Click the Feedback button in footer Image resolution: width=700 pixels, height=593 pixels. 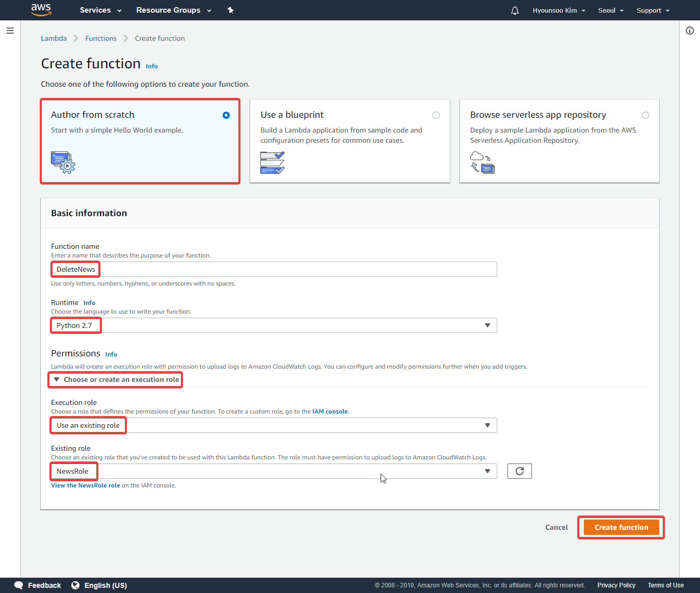click(38, 585)
